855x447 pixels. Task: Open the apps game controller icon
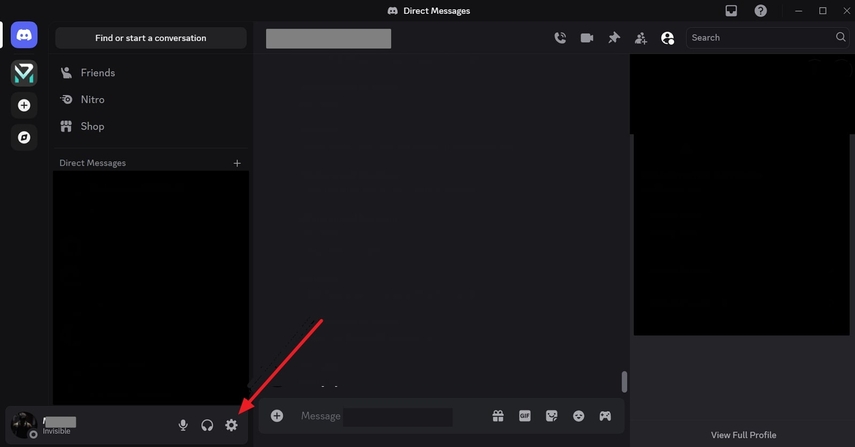(605, 416)
